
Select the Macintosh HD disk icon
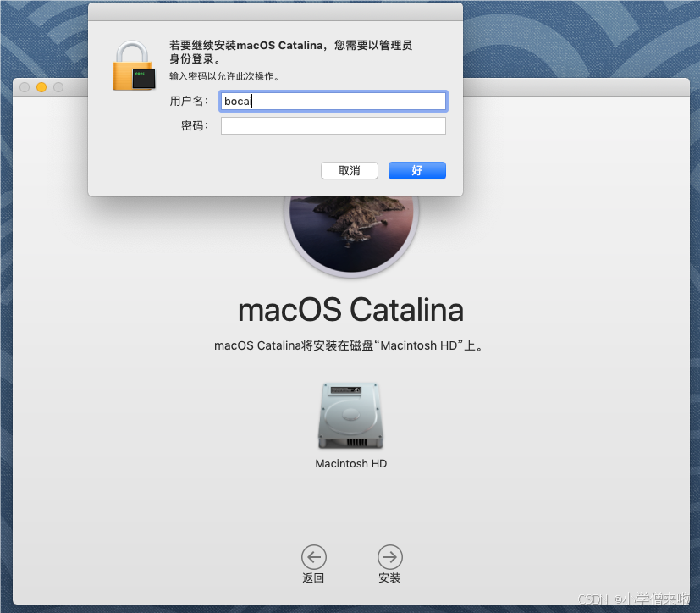pyautogui.click(x=351, y=416)
